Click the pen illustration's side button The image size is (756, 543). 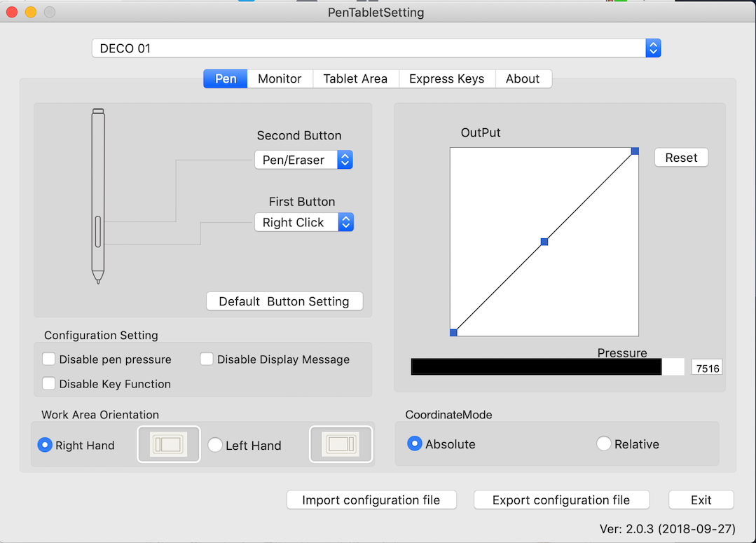click(98, 231)
